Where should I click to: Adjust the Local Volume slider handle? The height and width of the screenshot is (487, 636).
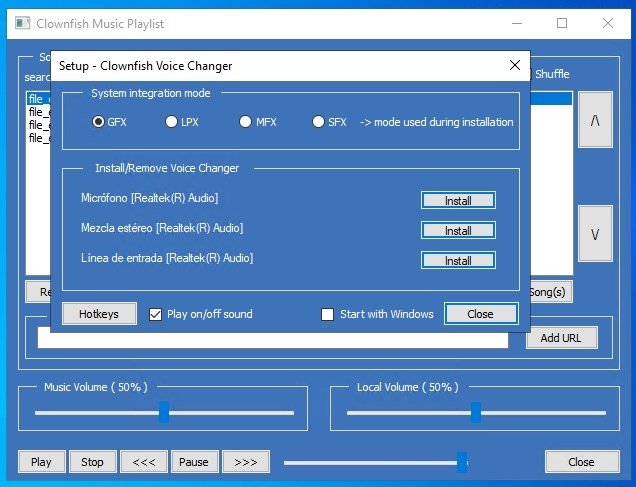(476, 413)
